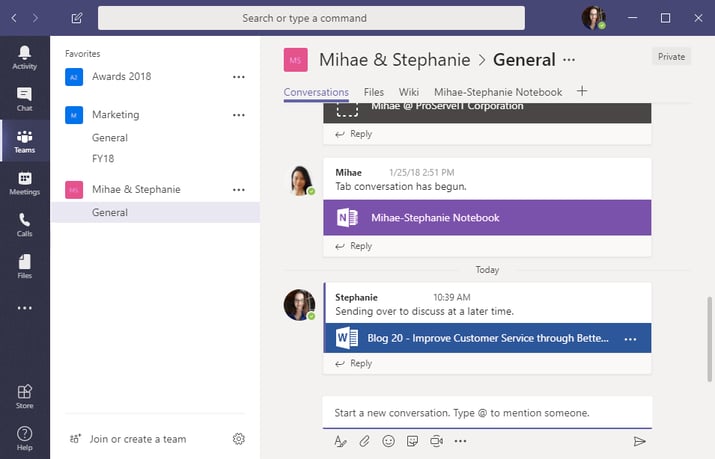Image resolution: width=715 pixels, height=459 pixels.
Task: Open the OneNote Mihae-Stephanie Notebook card
Action: pos(487,218)
